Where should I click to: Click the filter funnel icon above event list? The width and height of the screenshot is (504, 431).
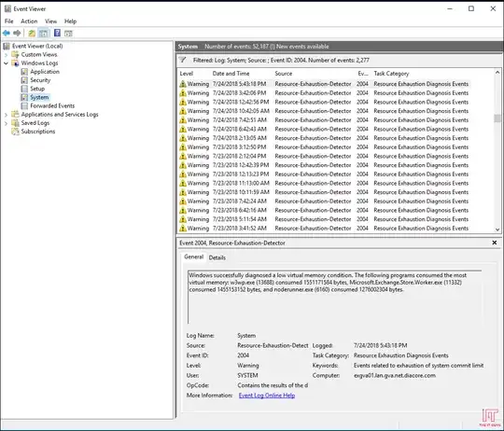point(183,60)
